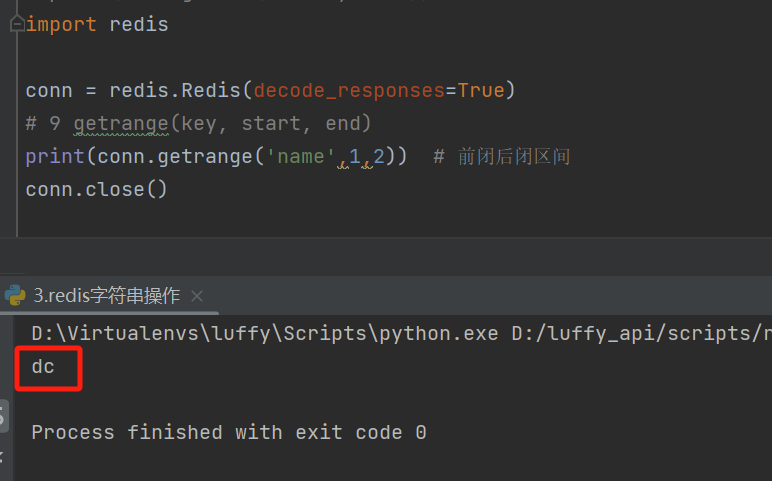Select the 3.redis字符串操作 run tab
The height and width of the screenshot is (481, 772).
pos(106,295)
